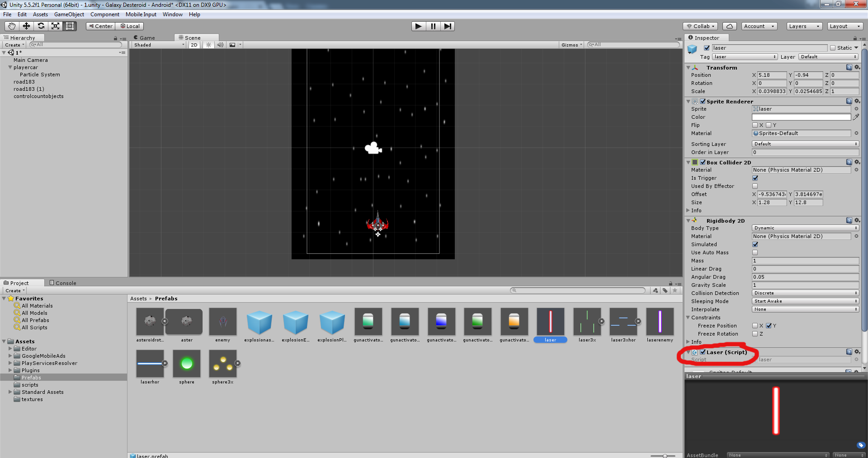Select sphere prefab thumbnail

[x=187, y=364]
